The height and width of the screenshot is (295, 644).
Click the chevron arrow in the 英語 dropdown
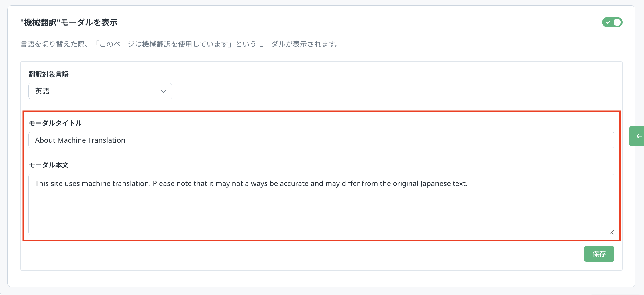point(164,91)
